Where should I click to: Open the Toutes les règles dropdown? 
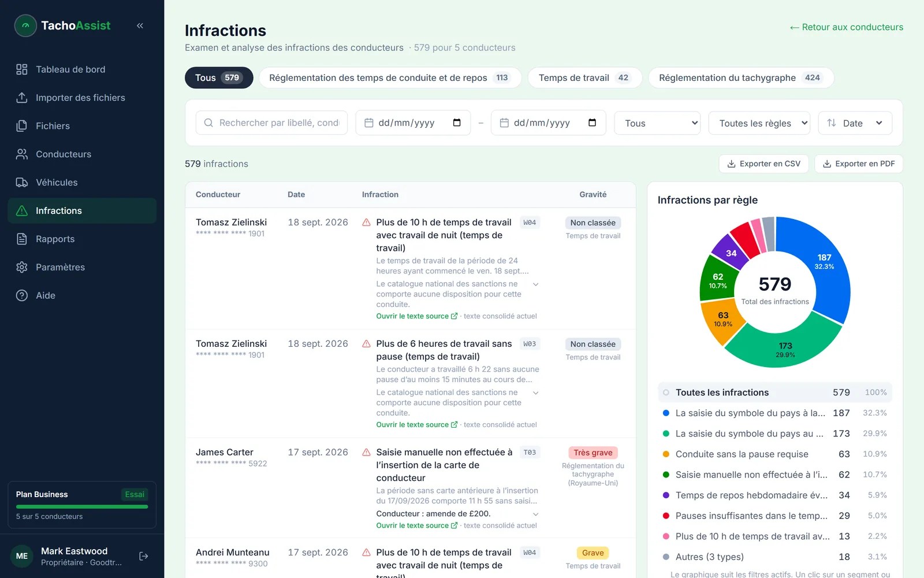coord(759,123)
